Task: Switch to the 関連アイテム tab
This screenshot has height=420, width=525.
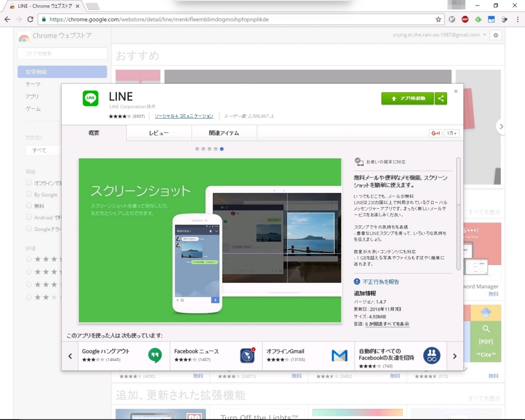Action: coord(224,133)
